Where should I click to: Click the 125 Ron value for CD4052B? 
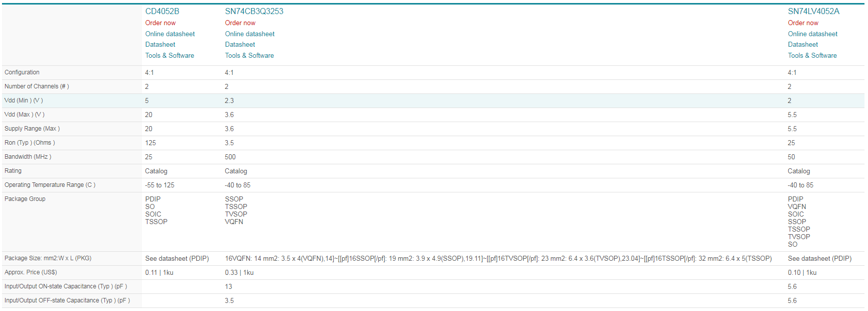click(151, 143)
